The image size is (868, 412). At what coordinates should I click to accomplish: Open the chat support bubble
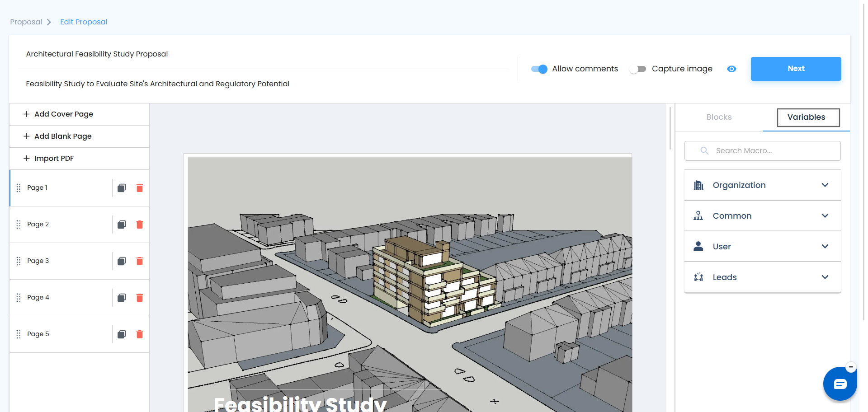point(840,384)
